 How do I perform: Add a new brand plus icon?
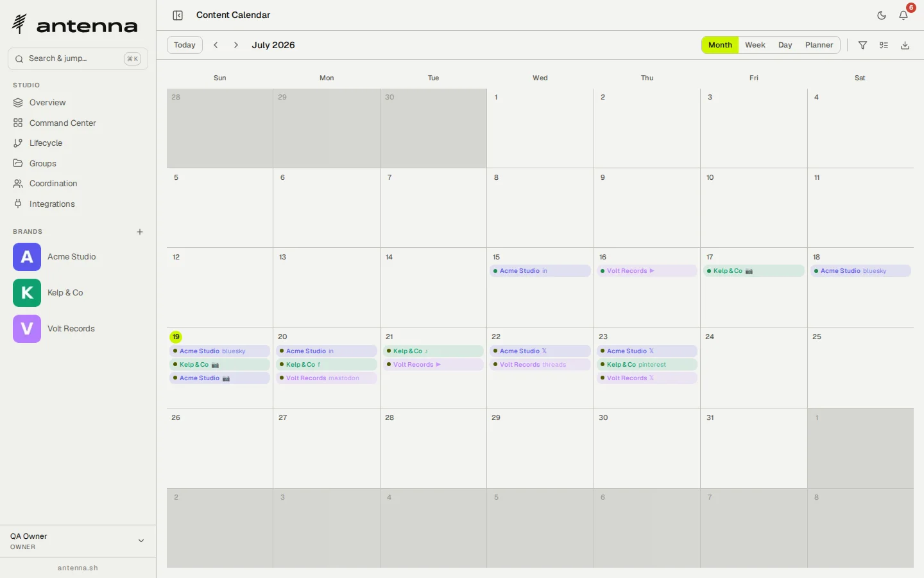click(x=140, y=232)
